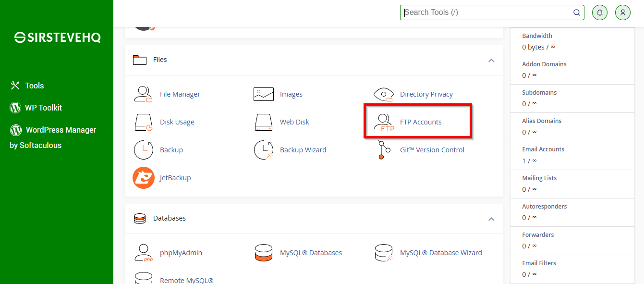This screenshot has height=284, width=644.
Task: Open the Git Version Control link
Action: (x=432, y=150)
